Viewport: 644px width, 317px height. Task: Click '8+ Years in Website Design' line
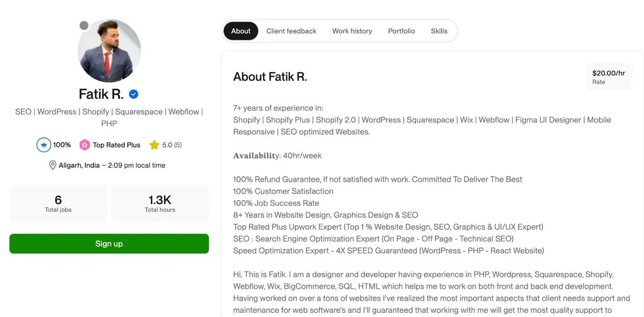coord(325,215)
